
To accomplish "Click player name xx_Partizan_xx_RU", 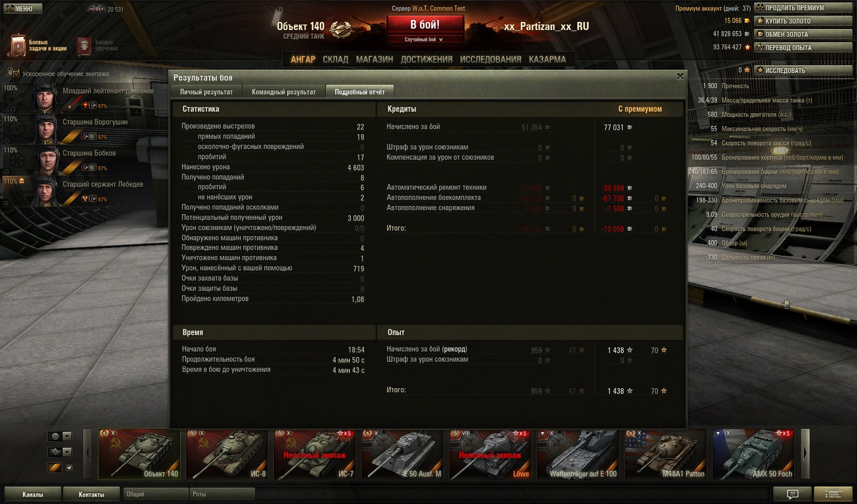I will [546, 27].
